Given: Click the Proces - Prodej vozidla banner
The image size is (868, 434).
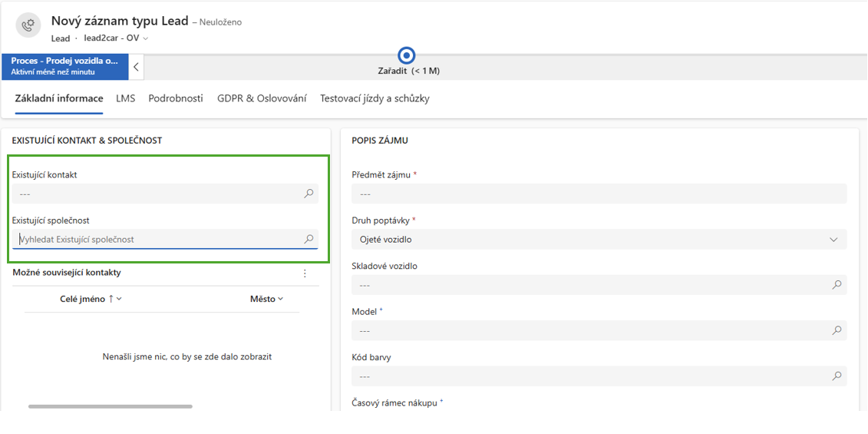Looking at the screenshot, I should 64,66.
